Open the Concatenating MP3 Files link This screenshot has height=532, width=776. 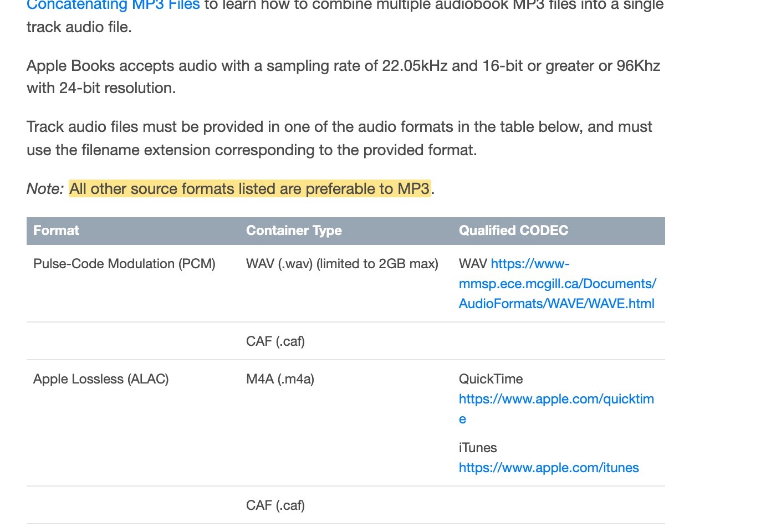(113, 6)
